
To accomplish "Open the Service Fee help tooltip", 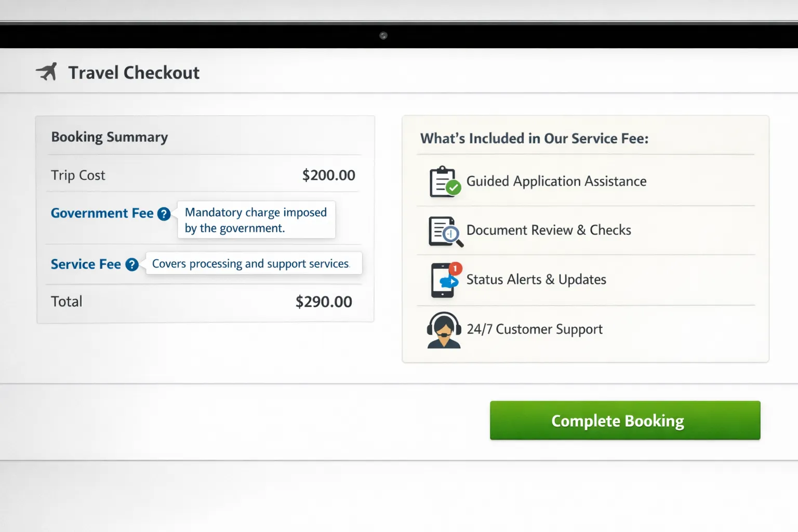I will 131,264.
